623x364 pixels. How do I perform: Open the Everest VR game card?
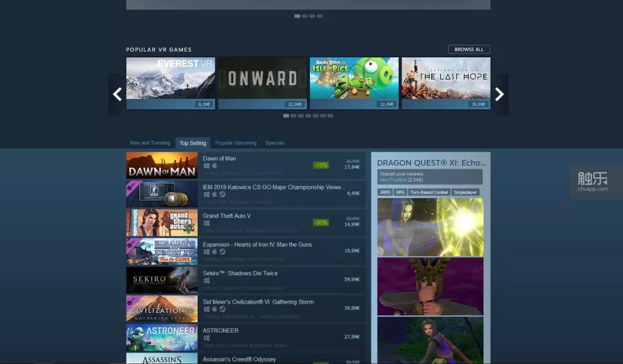click(x=170, y=83)
